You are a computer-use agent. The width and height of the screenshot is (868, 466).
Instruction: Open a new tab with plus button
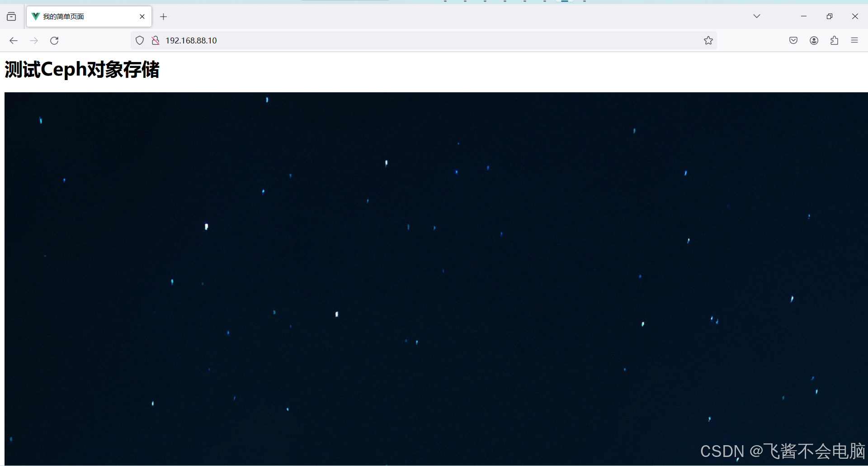coord(164,17)
